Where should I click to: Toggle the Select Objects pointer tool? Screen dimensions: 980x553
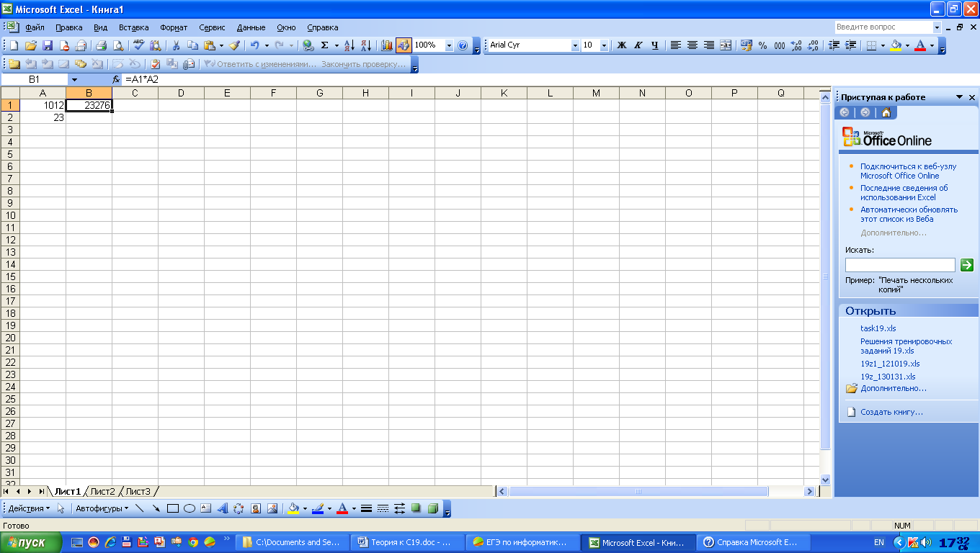61,508
